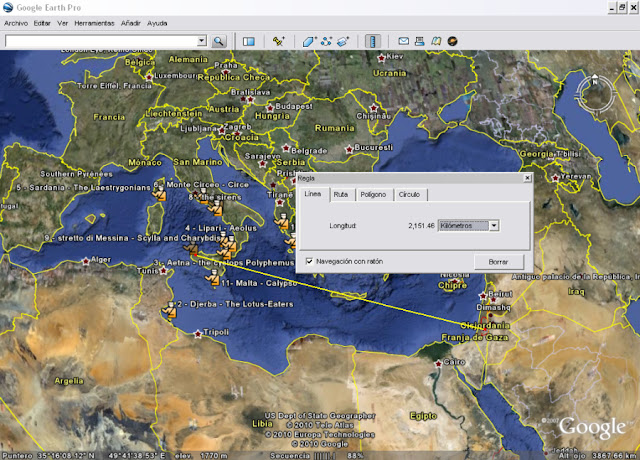The height and width of the screenshot is (460, 640).
Task: Add an image overlay with the toolbar icon
Action: (x=343, y=41)
